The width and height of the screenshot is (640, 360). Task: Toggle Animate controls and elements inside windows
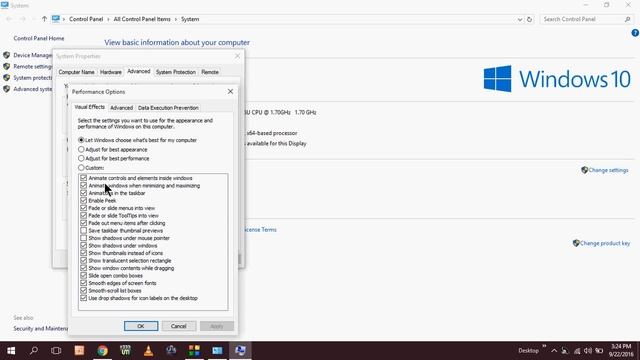[84, 178]
